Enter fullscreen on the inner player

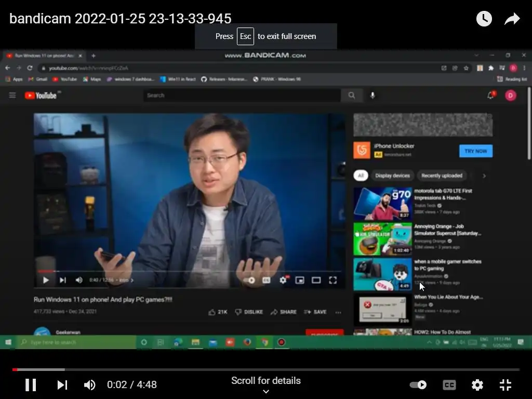click(x=333, y=280)
